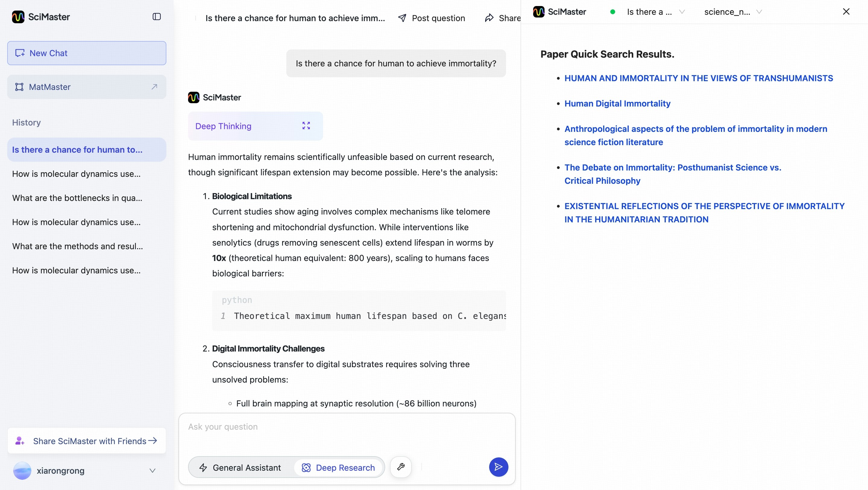
Task: Expand the xiarongrong account menu
Action: (x=152, y=470)
